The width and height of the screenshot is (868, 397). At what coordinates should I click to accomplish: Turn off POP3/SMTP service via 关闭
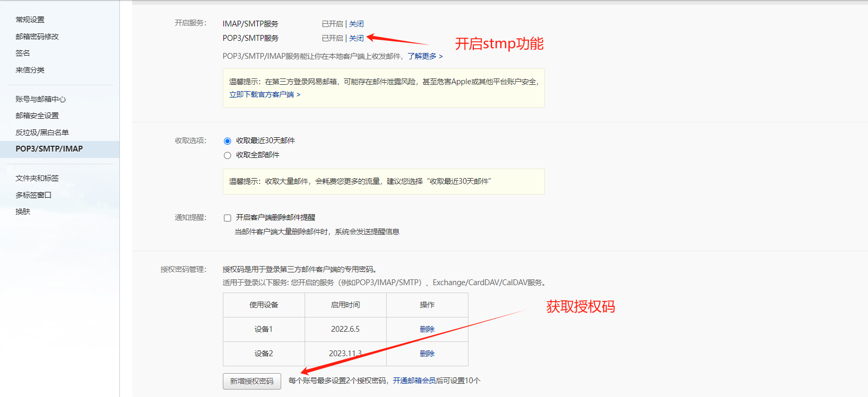pyautogui.click(x=357, y=38)
